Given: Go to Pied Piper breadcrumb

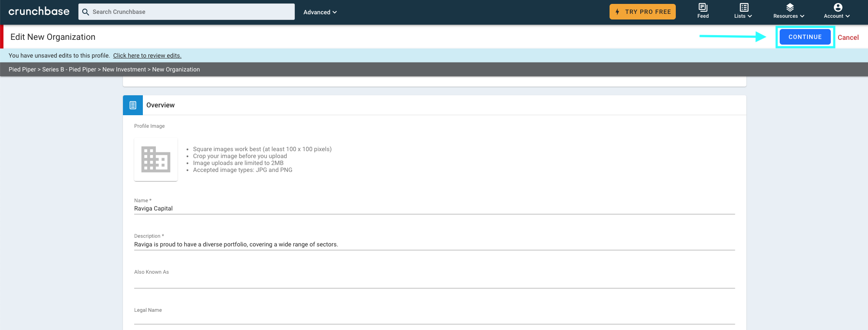Looking at the screenshot, I should 23,69.
